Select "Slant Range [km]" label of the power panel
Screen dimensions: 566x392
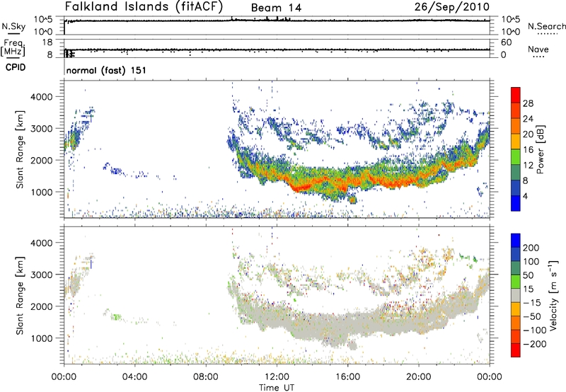tap(20, 149)
